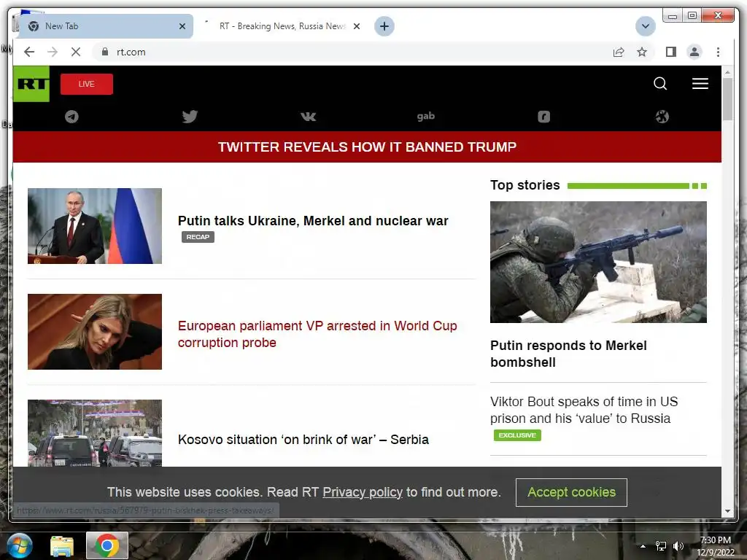747x560 pixels.
Task: Click the Top stories heading
Action: pos(525,185)
